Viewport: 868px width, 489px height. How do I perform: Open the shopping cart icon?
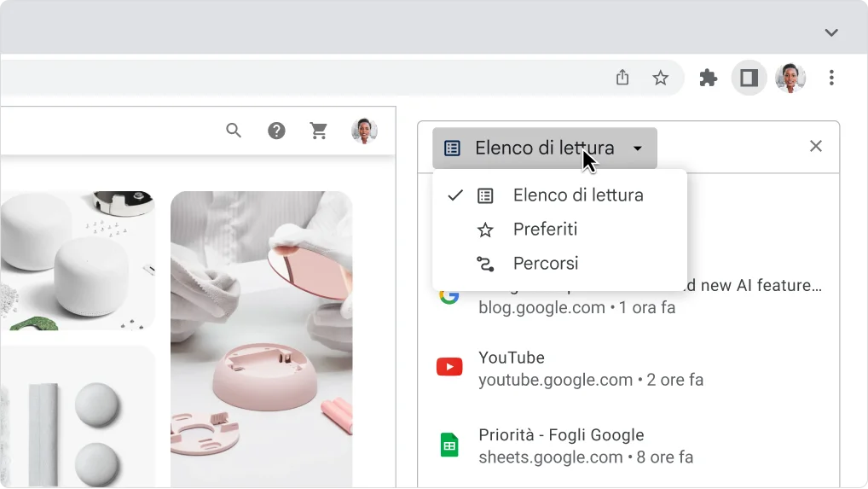click(318, 131)
